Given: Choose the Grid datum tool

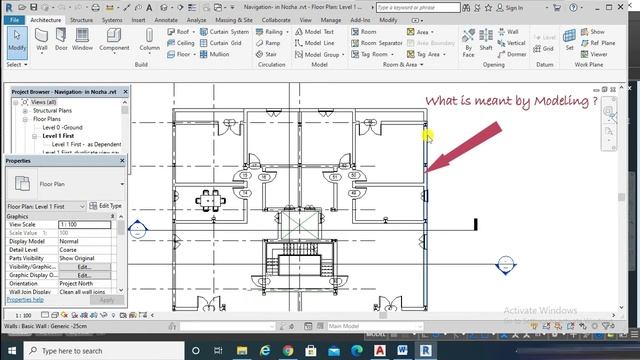Looking at the screenshot, I should (543, 49).
